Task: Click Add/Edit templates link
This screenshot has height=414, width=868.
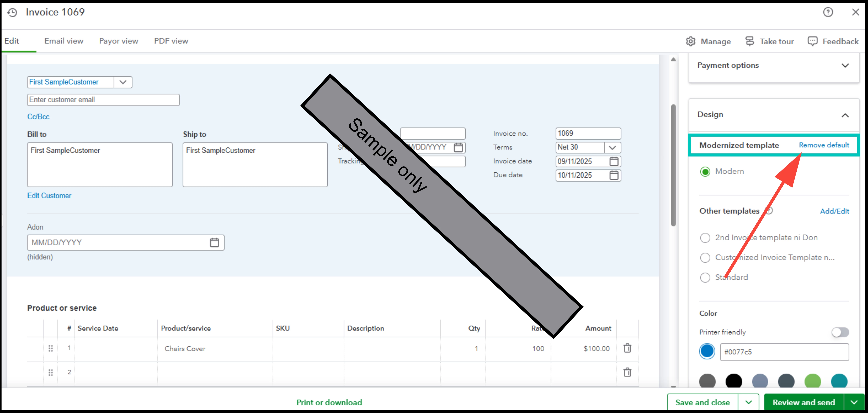Action: [834, 211]
